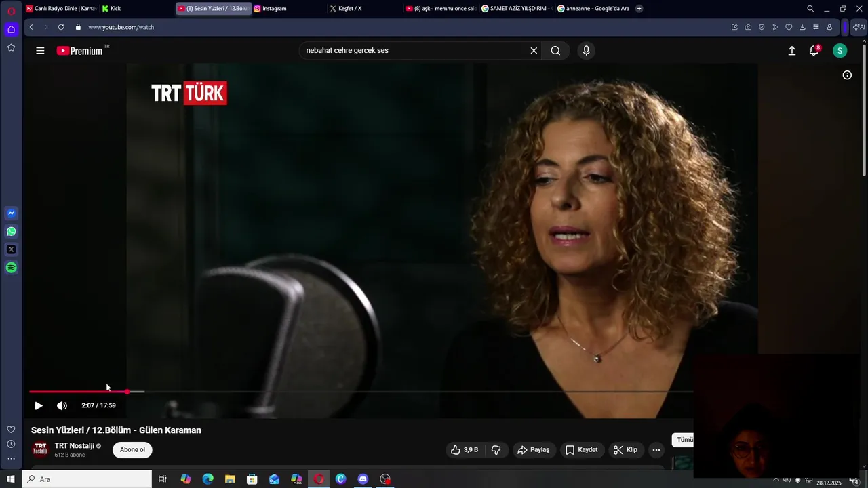Open Opera snapshot camera icon
This screenshot has width=868, height=488.
click(x=748, y=27)
